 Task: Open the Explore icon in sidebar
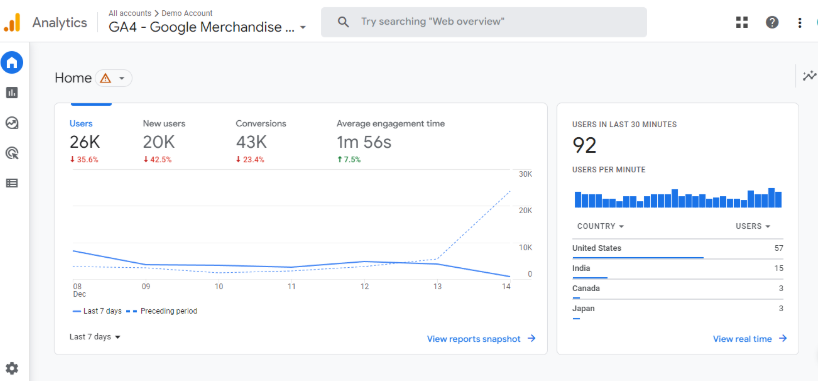pos(12,123)
